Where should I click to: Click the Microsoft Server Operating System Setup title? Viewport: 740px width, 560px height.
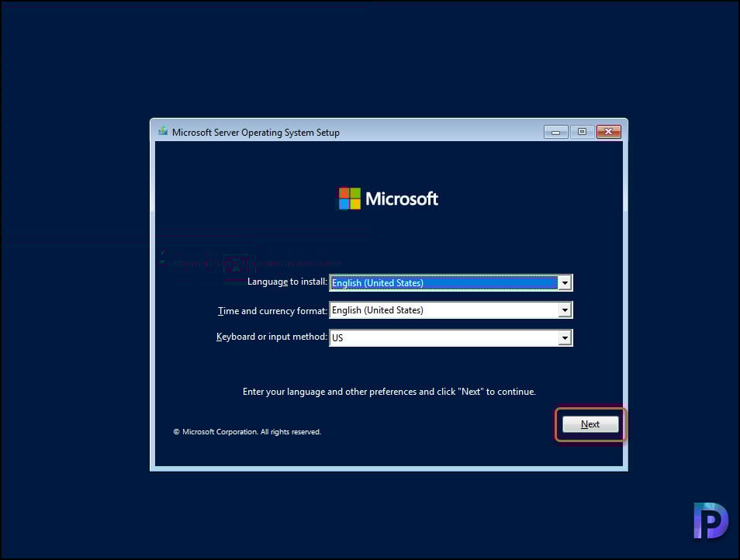(256, 132)
